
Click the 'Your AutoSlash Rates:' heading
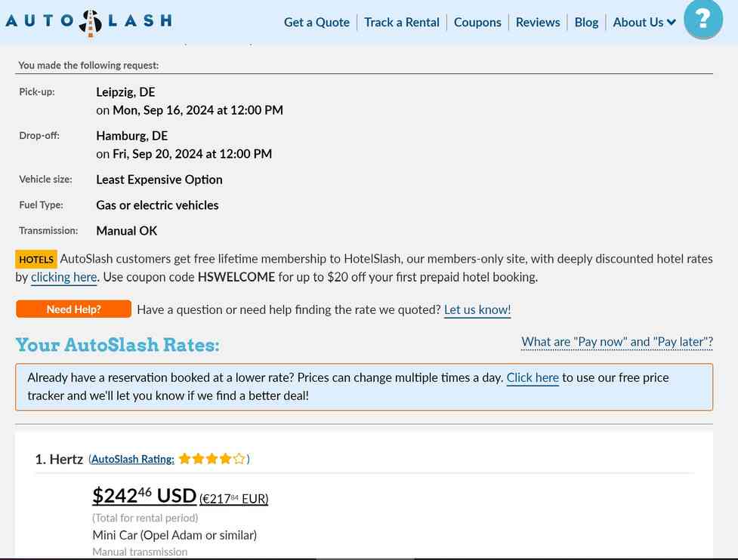(x=118, y=345)
